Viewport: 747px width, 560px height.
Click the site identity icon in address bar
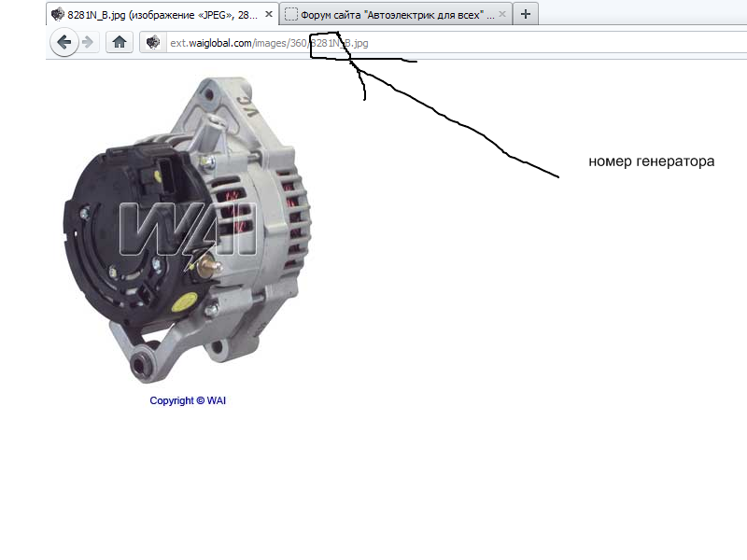point(153,42)
